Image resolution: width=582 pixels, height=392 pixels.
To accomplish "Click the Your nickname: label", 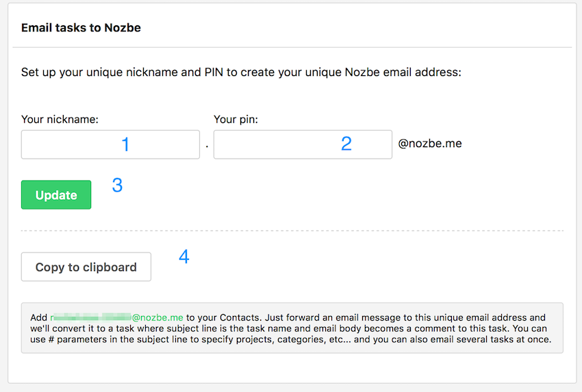I will [x=60, y=120].
